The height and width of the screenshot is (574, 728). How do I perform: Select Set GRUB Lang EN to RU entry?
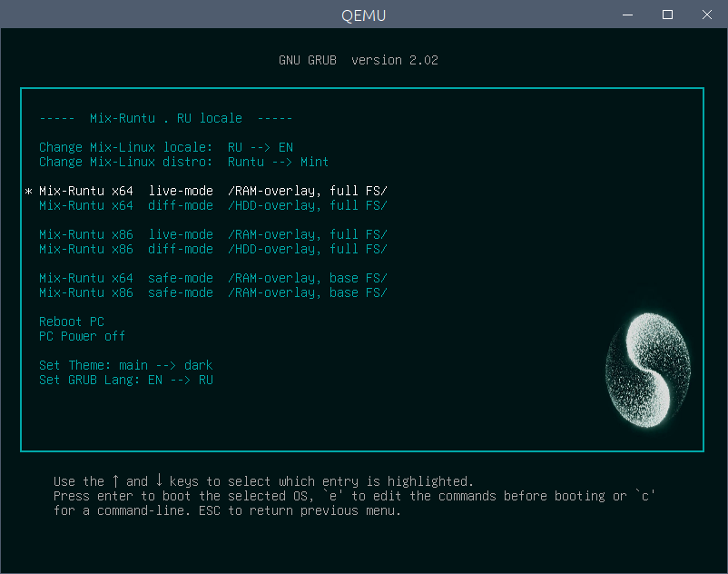pos(126,380)
